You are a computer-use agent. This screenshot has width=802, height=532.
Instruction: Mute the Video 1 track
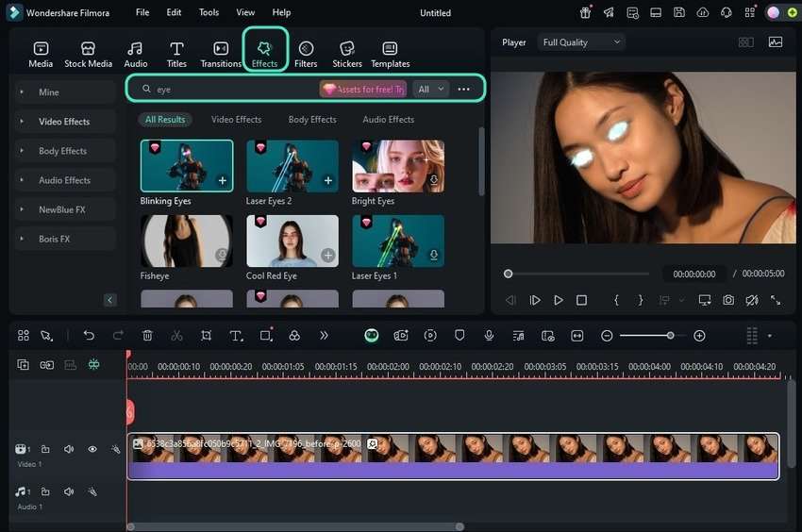point(68,450)
